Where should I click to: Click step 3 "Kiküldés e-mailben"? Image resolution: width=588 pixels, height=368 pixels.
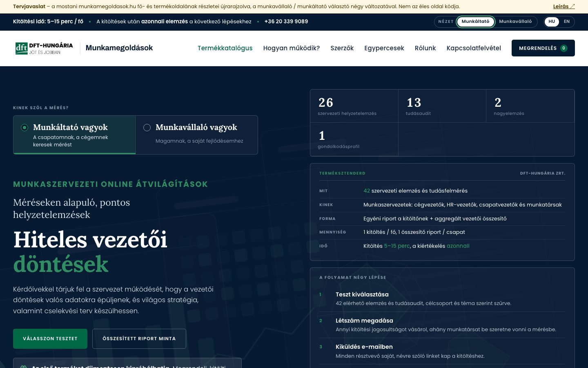pos(442,351)
